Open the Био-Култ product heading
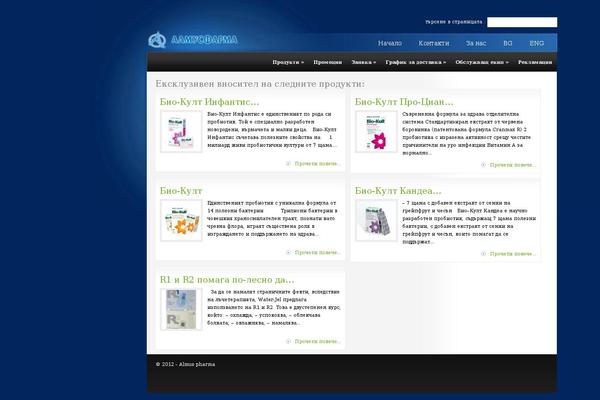Image resolution: width=600 pixels, height=400 pixels. coord(181,191)
